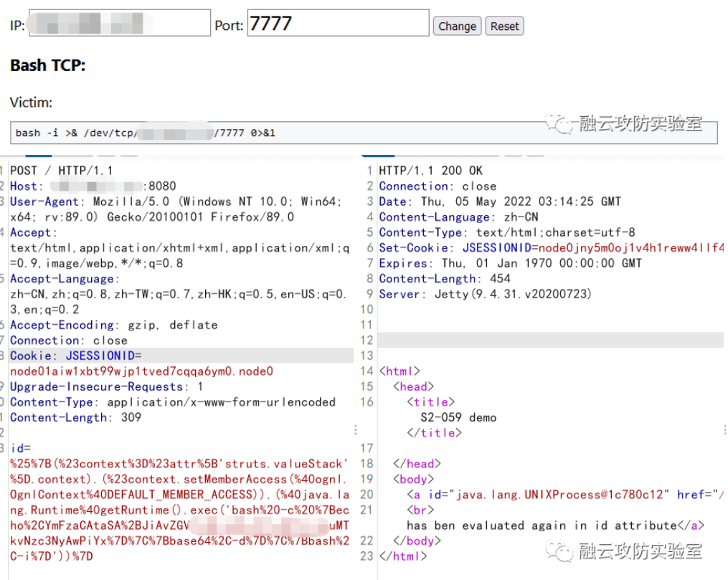This screenshot has width=728, height=580.
Task: Click the opening <html> tag in response
Action: (x=400, y=371)
